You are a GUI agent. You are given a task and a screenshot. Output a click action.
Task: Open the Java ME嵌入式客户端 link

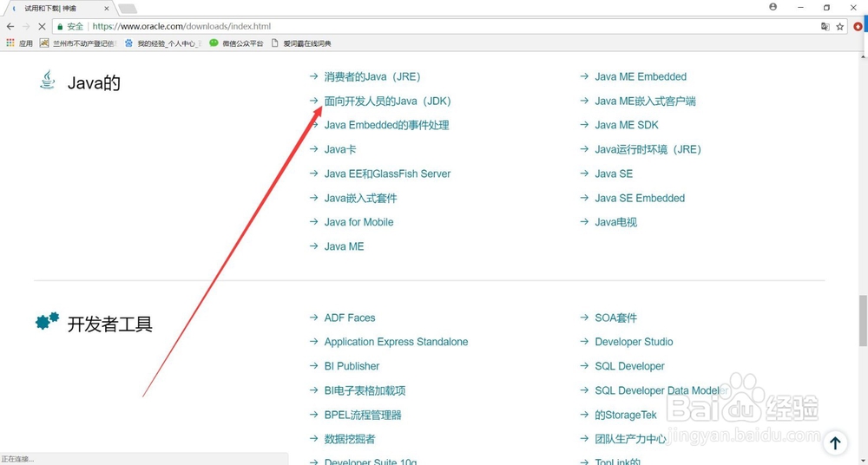[x=646, y=102]
